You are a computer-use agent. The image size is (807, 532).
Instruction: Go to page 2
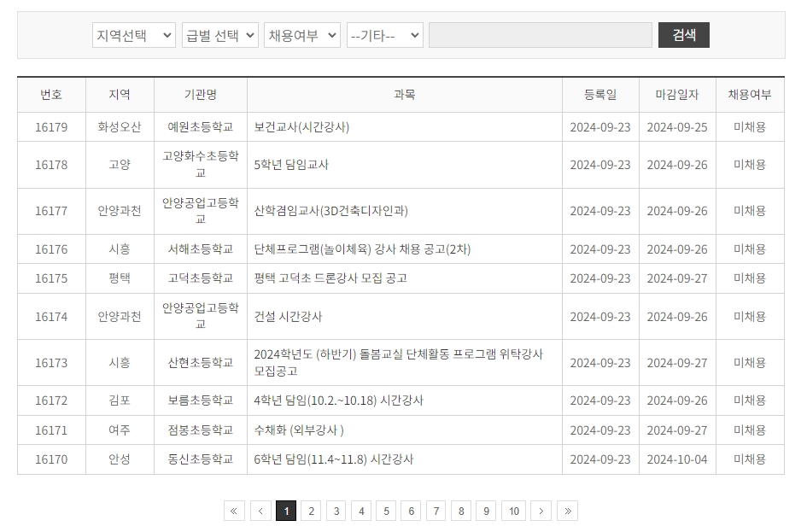tap(311, 511)
